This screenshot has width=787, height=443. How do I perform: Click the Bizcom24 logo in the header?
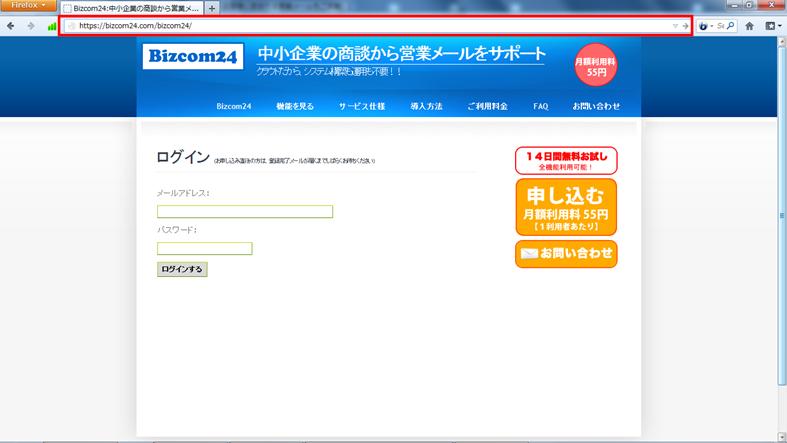click(192, 57)
